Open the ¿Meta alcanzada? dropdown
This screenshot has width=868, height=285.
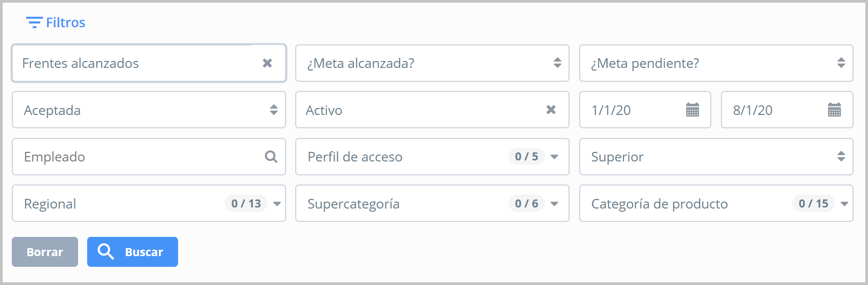[x=557, y=63]
